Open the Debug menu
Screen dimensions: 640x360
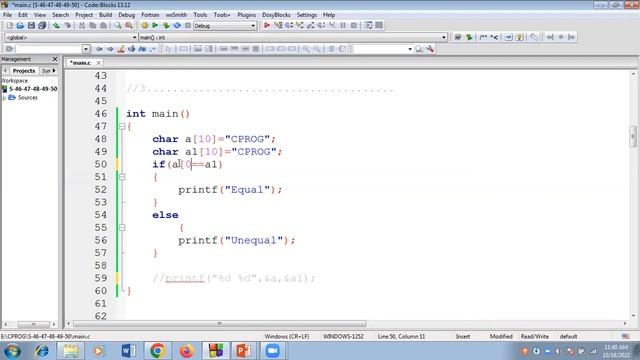tap(127, 15)
